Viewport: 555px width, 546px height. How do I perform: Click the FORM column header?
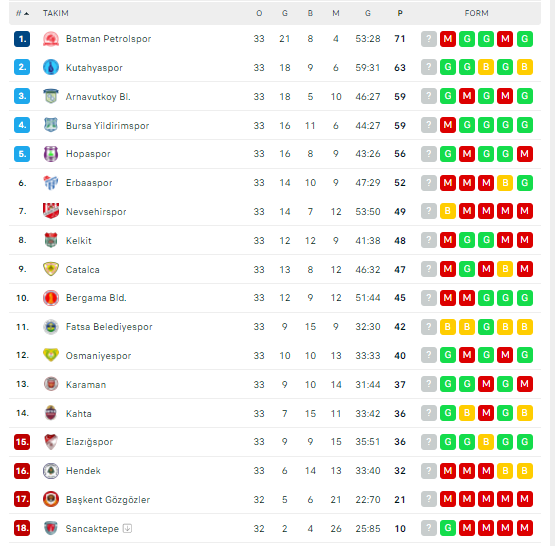tap(476, 13)
